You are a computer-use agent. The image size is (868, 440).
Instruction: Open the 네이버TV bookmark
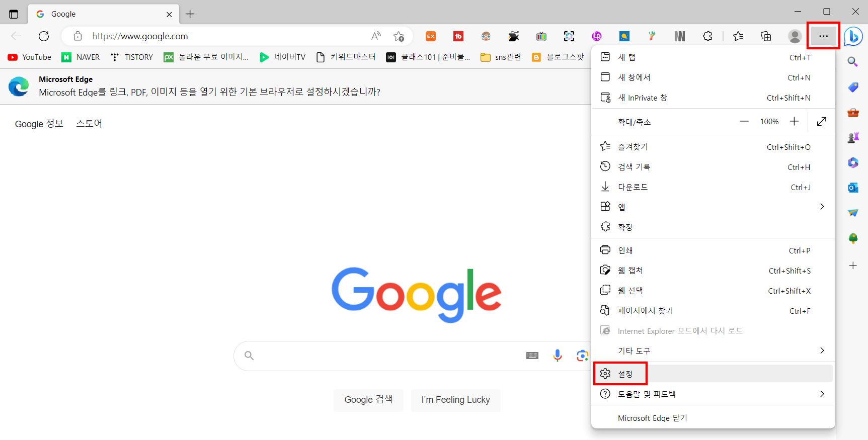pyautogui.click(x=282, y=57)
